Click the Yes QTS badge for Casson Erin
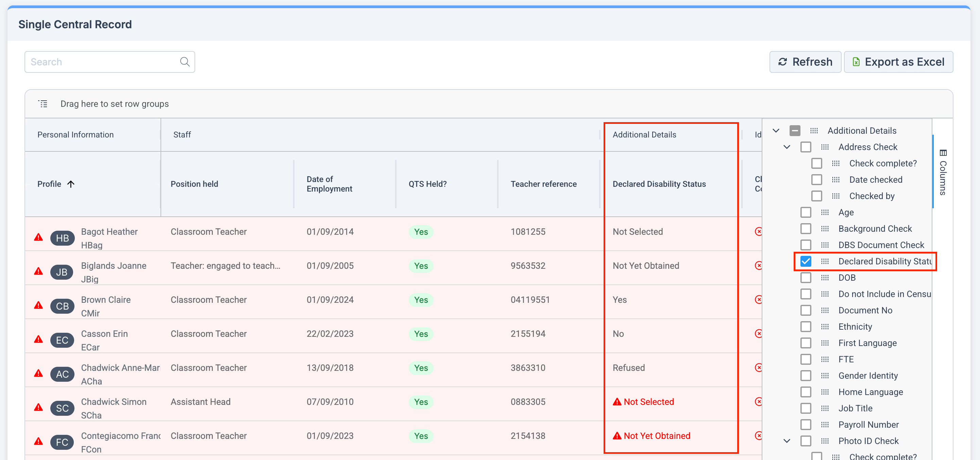Image resolution: width=980 pixels, height=460 pixels. (x=421, y=333)
